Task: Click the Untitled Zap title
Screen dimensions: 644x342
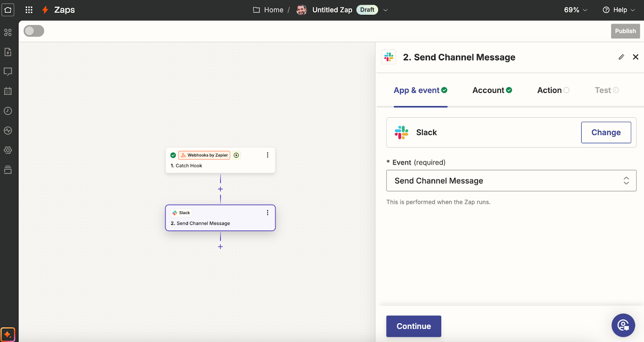Action: click(x=332, y=10)
